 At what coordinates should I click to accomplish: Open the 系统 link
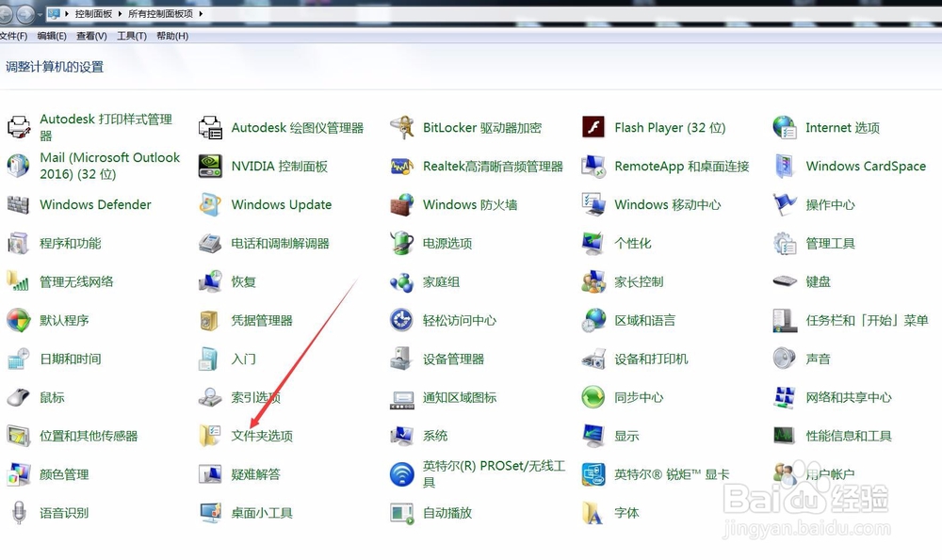(x=435, y=436)
